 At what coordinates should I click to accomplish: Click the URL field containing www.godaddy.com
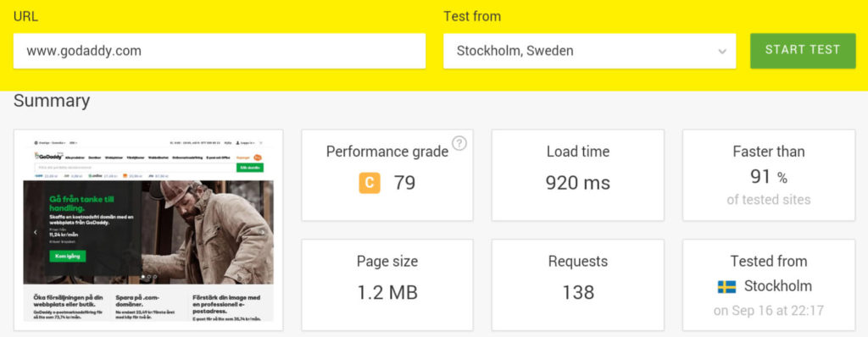220,51
